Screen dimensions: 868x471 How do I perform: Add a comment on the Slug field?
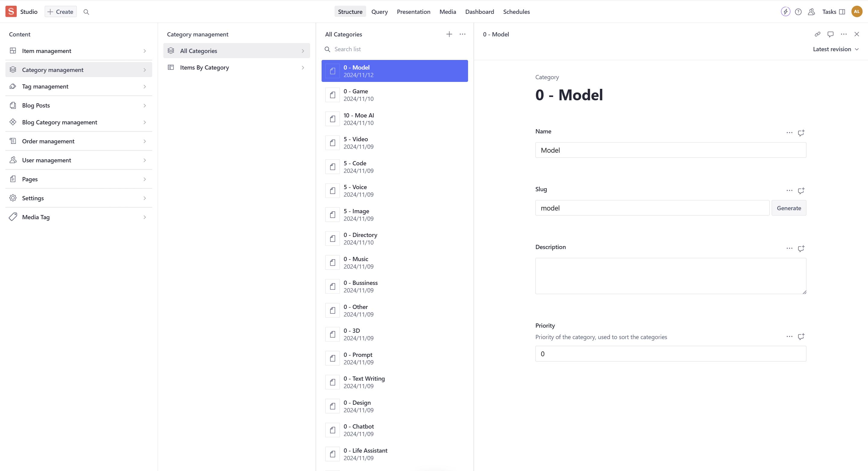(x=801, y=191)
